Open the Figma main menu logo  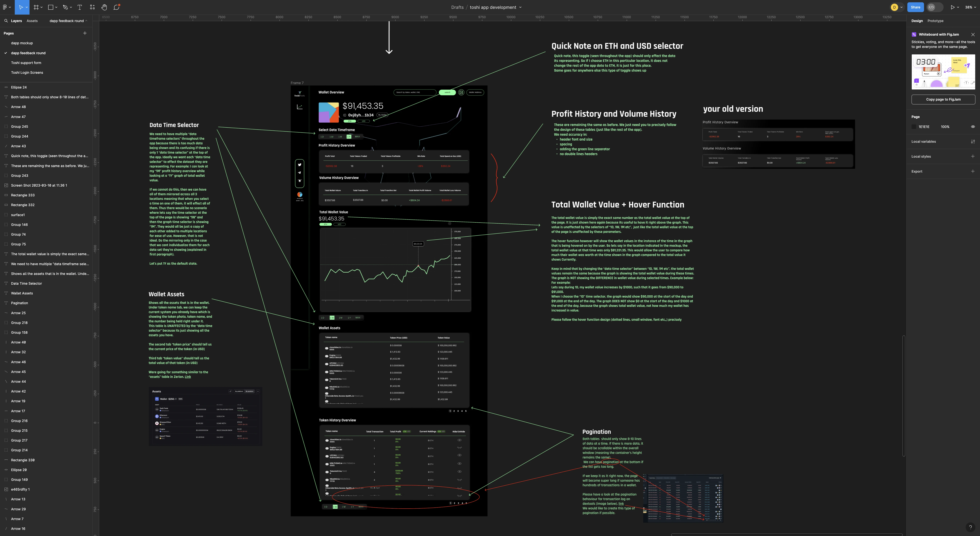point(5,7)
